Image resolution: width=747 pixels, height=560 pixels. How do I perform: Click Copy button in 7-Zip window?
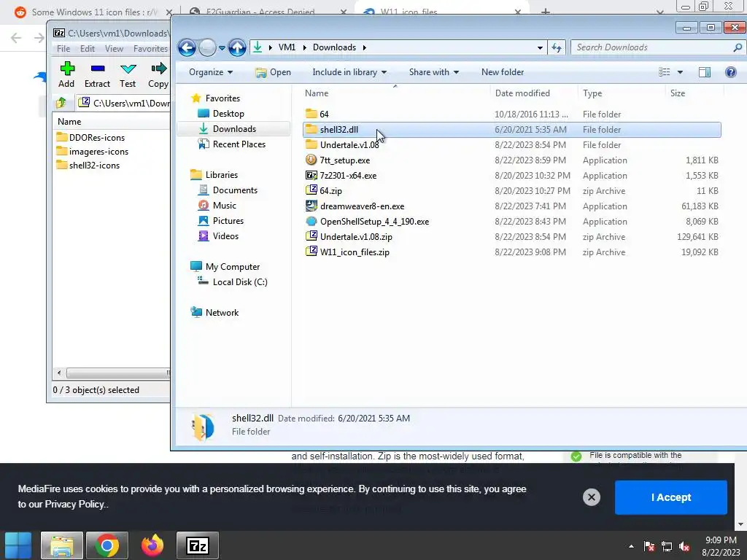pos(158,75)
